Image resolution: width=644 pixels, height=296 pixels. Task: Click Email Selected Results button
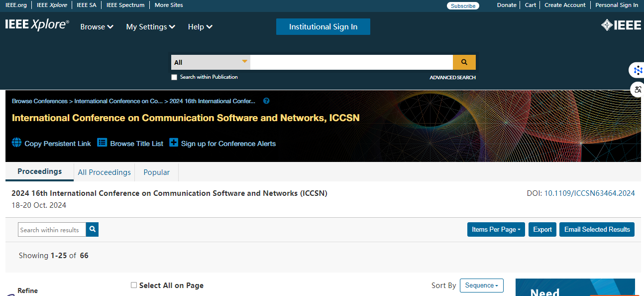click(597, 229)
